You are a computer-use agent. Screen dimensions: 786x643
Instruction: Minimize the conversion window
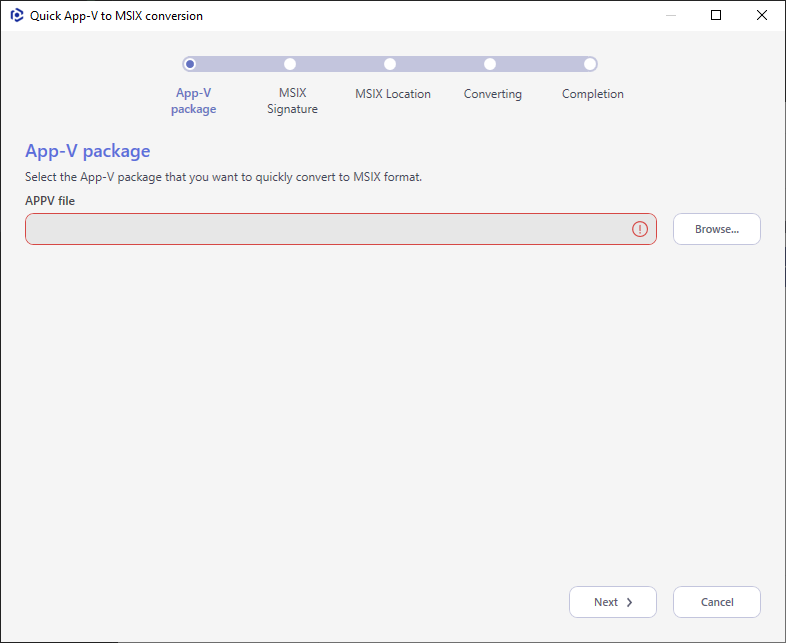coord(671,16)
